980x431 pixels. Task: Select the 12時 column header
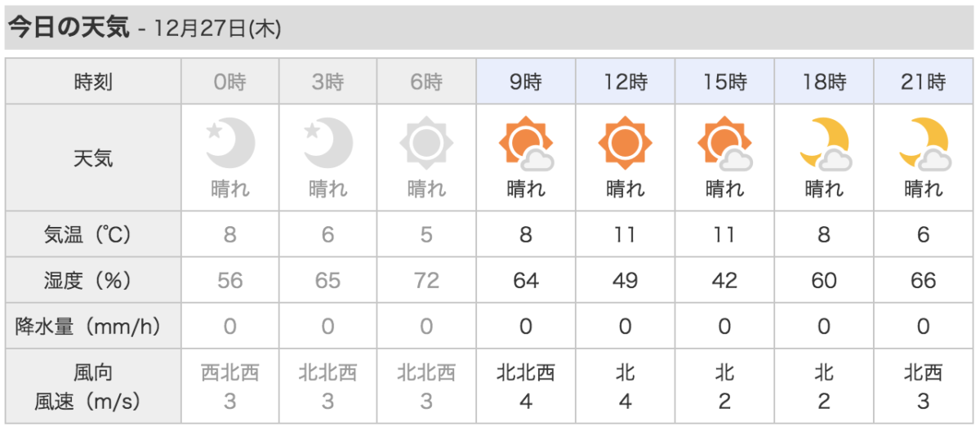(x=626, y=82)
